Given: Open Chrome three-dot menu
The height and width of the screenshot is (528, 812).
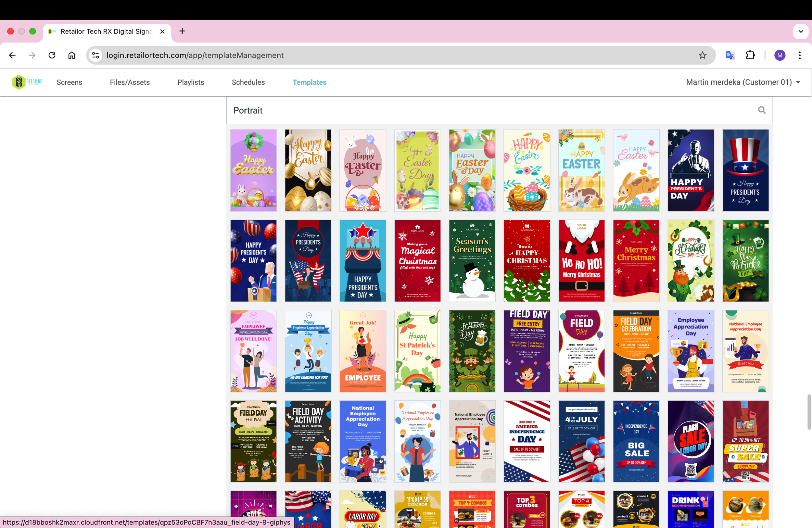Looking at the screenshot, I should (x=799, y=55).
